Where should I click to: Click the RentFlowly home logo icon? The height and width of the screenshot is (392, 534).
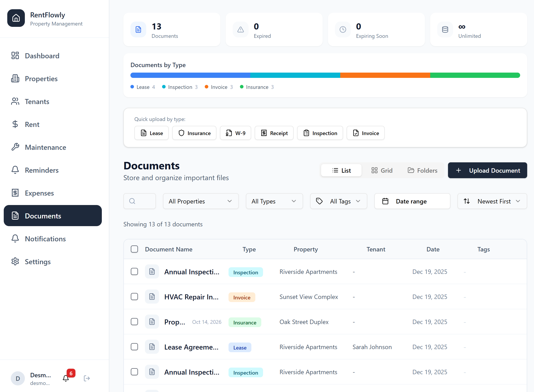coord(16,18)
